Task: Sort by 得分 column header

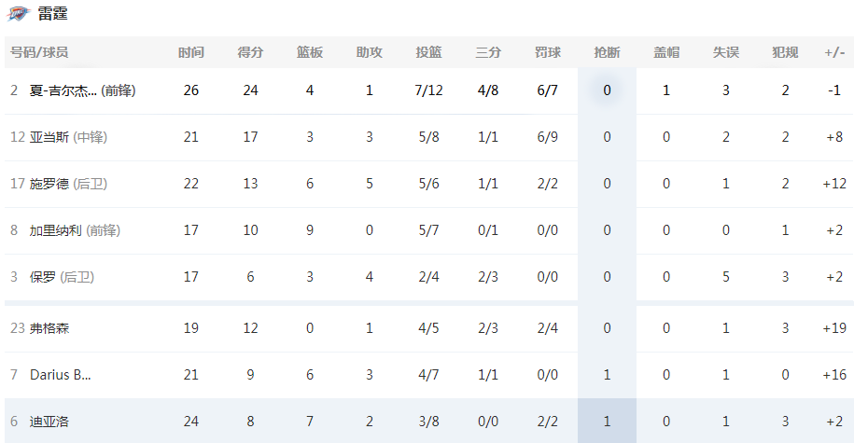Action: tap(250, 52)
